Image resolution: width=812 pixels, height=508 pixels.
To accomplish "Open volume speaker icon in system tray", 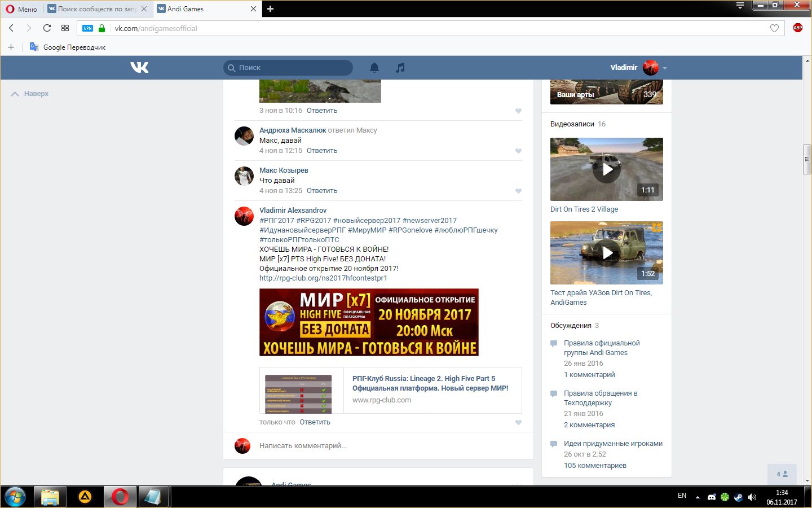I will pos(752,497).
